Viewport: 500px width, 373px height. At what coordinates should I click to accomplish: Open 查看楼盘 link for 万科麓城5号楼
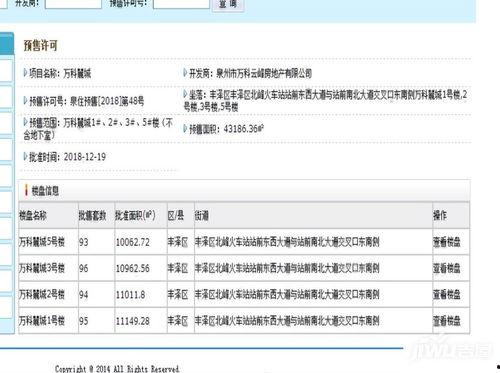[x=447, y=242]
